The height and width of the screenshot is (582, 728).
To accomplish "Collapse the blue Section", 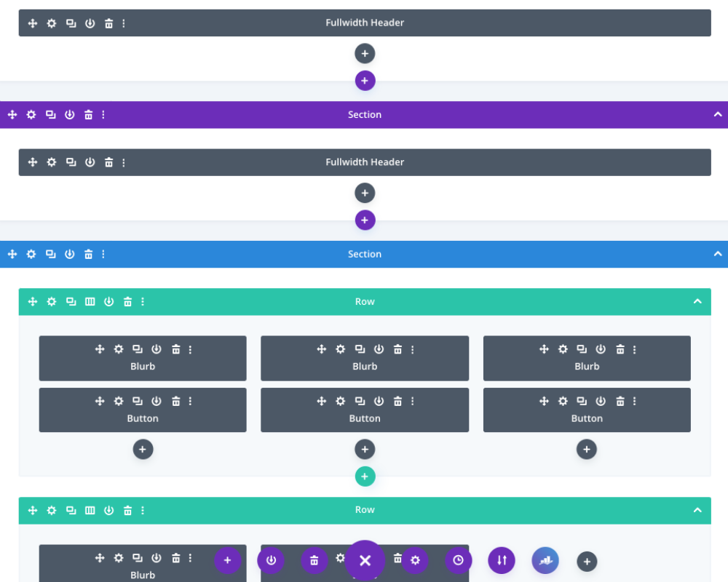I will pos(718,255).
